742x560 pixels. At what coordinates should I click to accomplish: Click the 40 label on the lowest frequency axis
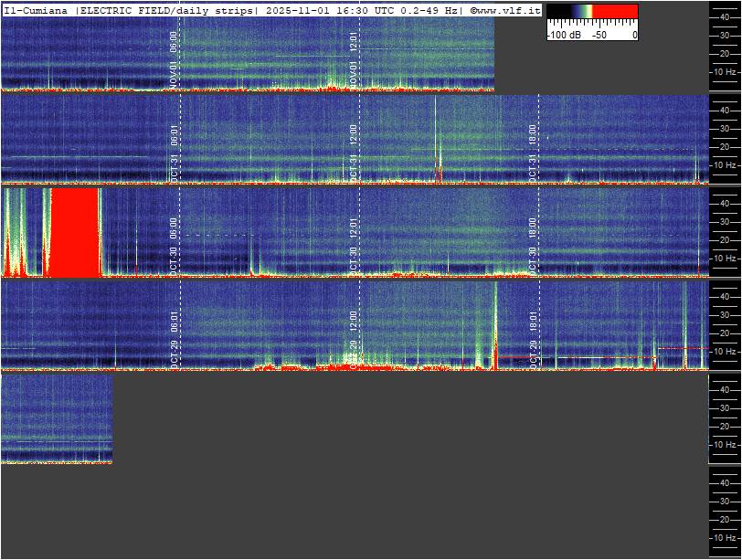pos(723,482)
